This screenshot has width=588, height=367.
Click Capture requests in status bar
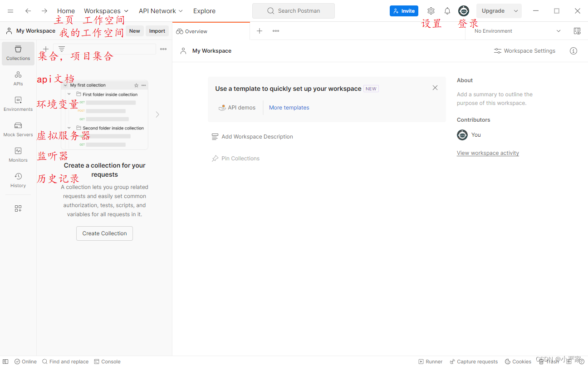tap(474, 362)
